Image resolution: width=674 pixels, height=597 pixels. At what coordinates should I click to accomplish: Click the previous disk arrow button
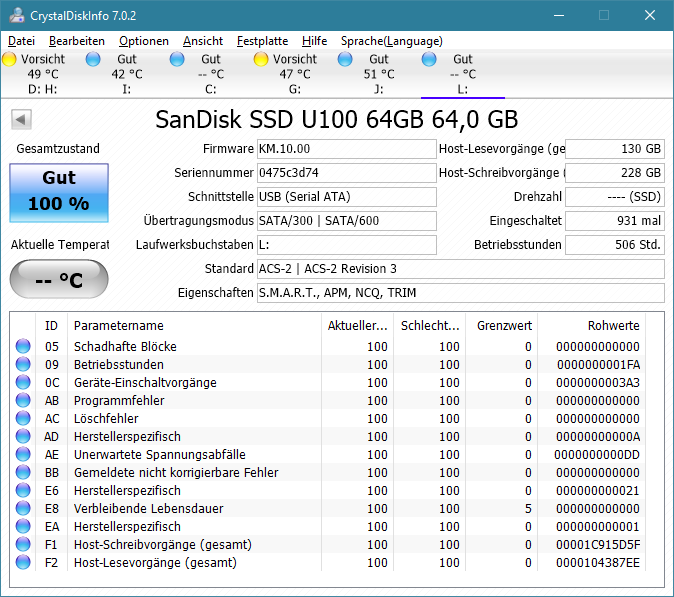[21, 119]
